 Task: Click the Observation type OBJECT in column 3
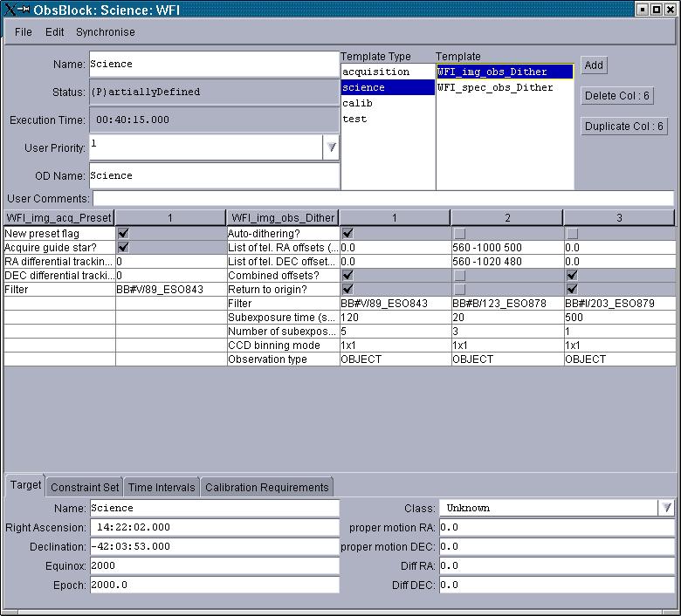[x=620, y=359]
